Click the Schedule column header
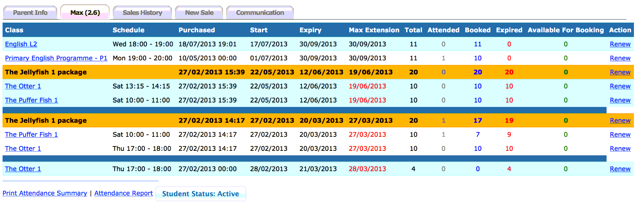This screenshot has height=206, width=644. 128,30
